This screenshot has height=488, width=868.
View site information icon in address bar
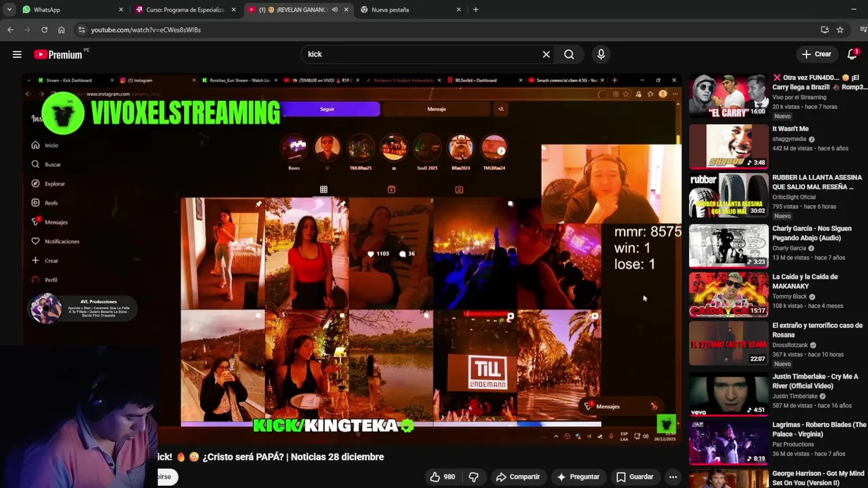[x=81, y=30]
